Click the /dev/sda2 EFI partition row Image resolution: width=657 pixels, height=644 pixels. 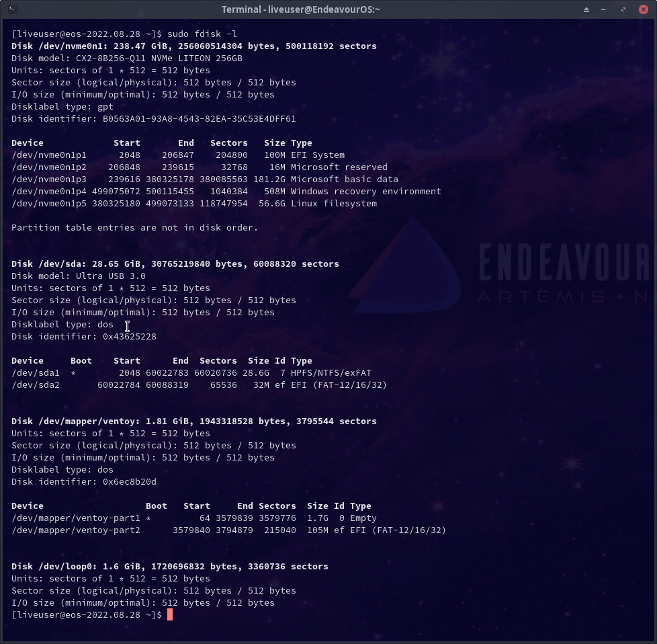pyautogui.click(x=199, y=385)
